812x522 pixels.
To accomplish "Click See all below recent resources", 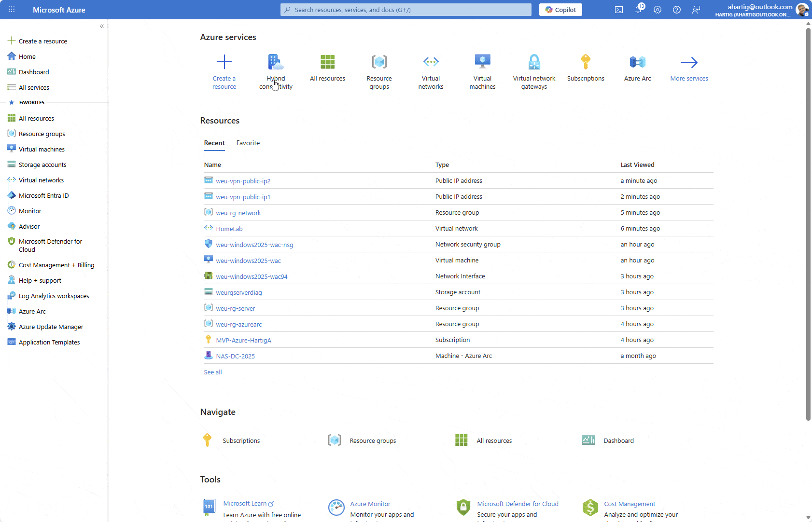I will 212,372.
